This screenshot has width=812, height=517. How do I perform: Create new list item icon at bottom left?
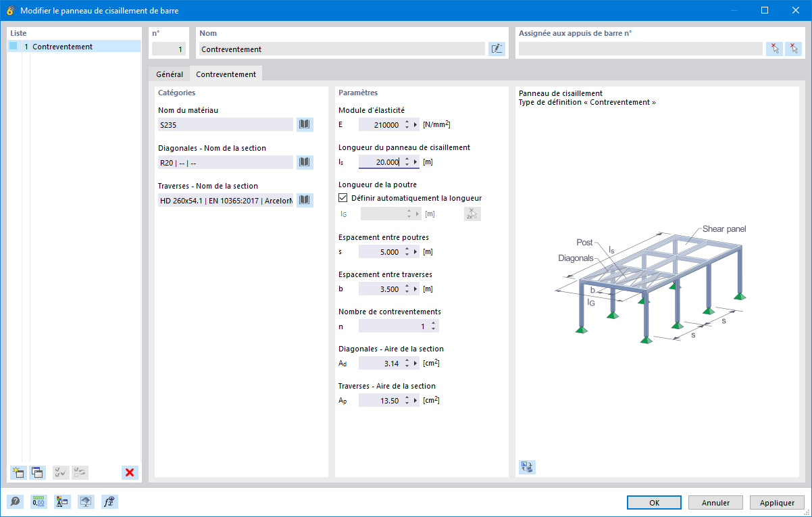point(18,472)
